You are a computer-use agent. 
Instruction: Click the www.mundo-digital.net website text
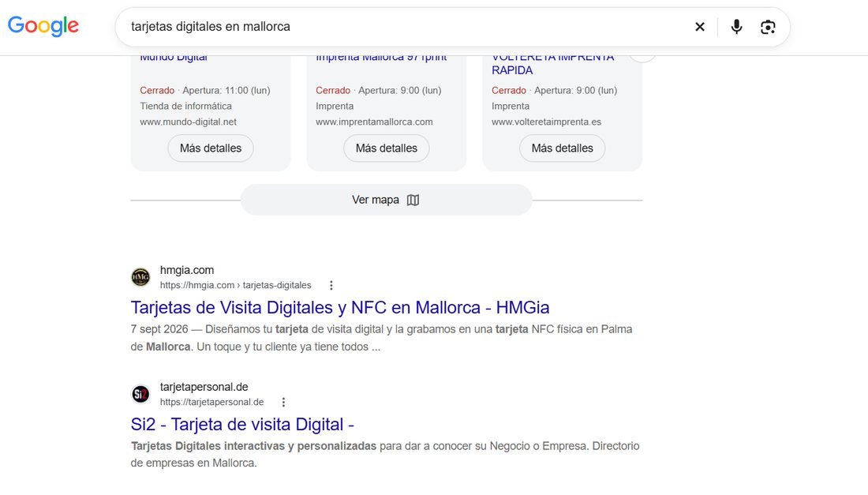189,122
